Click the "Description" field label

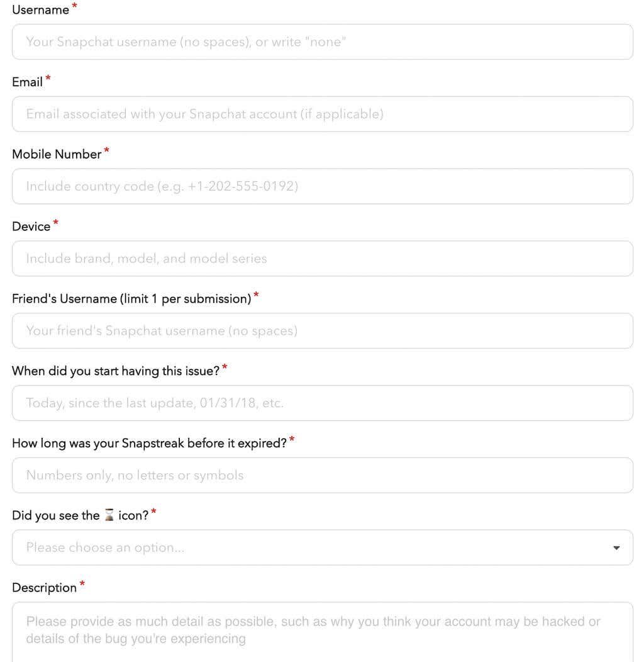tap(44, 588)
